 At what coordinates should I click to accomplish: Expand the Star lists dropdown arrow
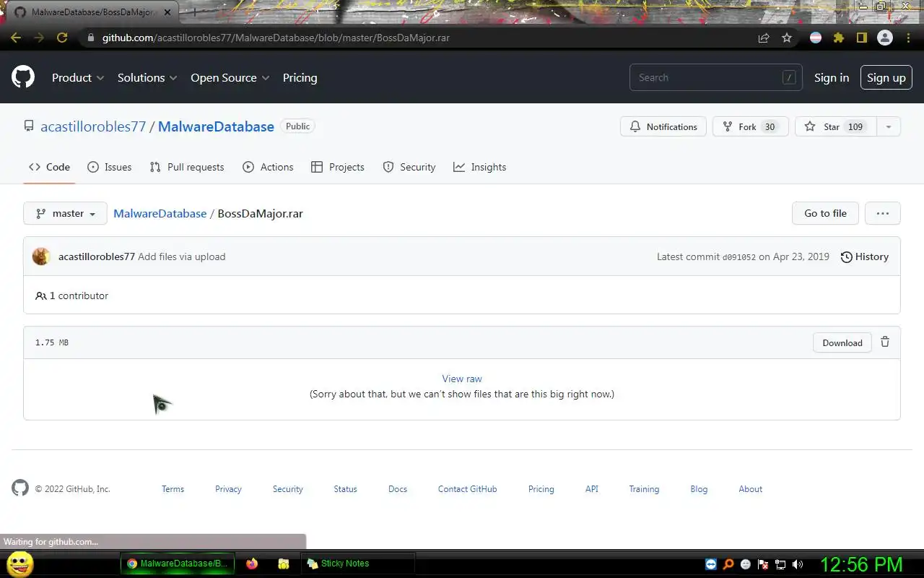(x=889, y=126)
